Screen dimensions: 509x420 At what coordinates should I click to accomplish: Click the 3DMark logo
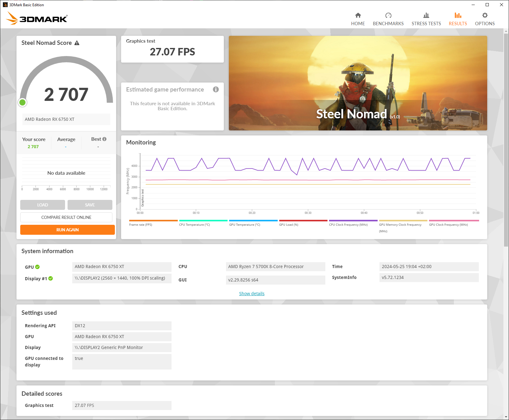pyautogui.click(x=37, y=18)
